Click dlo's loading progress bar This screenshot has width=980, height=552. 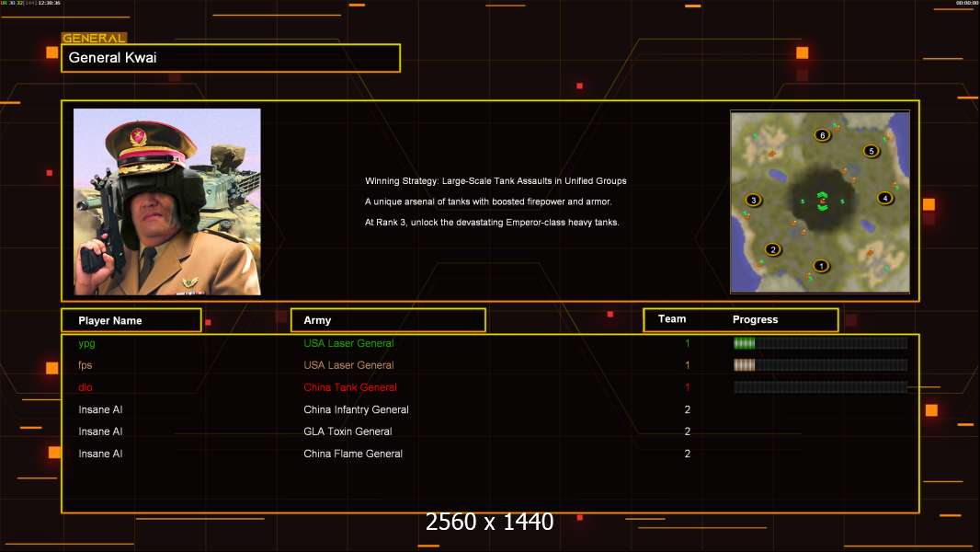click(821, 387)
